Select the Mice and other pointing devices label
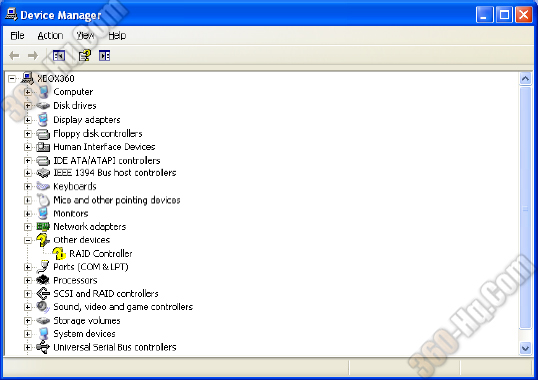 117,200
